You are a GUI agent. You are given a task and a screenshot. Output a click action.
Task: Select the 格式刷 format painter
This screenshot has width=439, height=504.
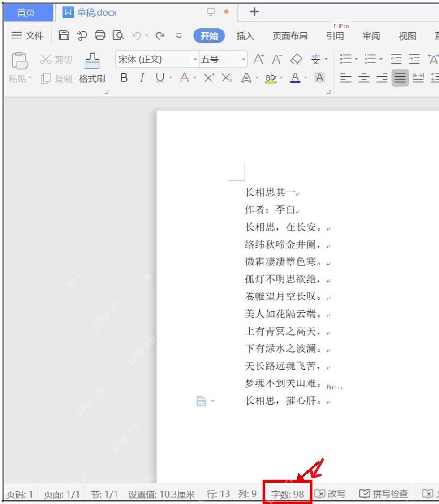pos(92,68)
